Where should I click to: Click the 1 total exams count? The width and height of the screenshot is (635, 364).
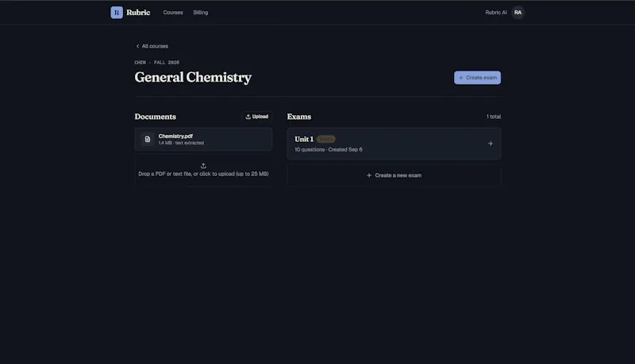click(493, 117)
